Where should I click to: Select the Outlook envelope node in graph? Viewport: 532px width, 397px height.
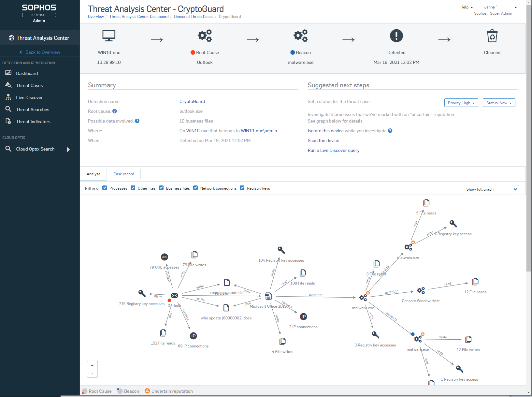175,295
